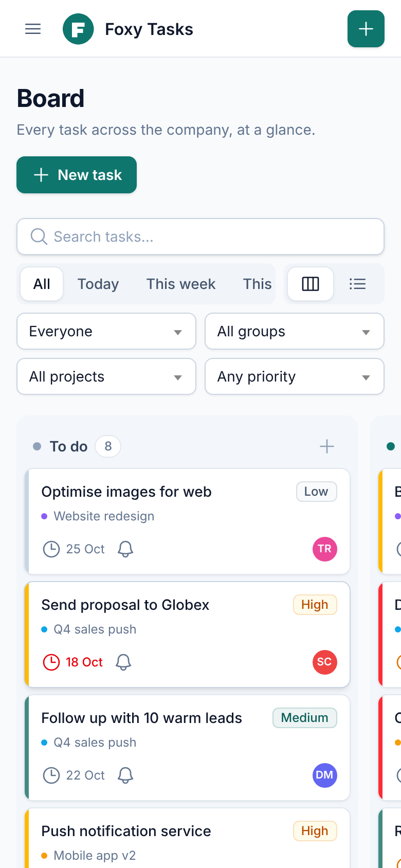Screen dimensions: 401x868
Task: Click the Foxy Tasks logo icon
Action: pyautogui.click(x=78, y=29)
